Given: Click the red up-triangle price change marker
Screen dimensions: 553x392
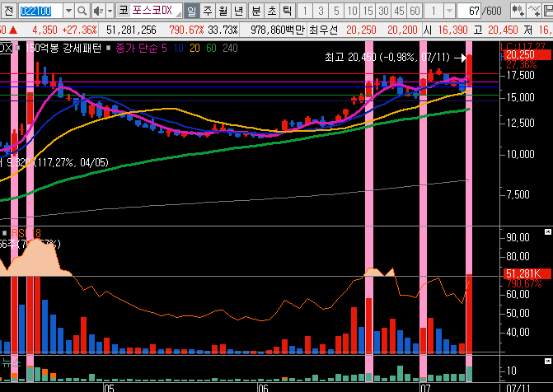Looking at the screenshot, I should click(13, 30).
